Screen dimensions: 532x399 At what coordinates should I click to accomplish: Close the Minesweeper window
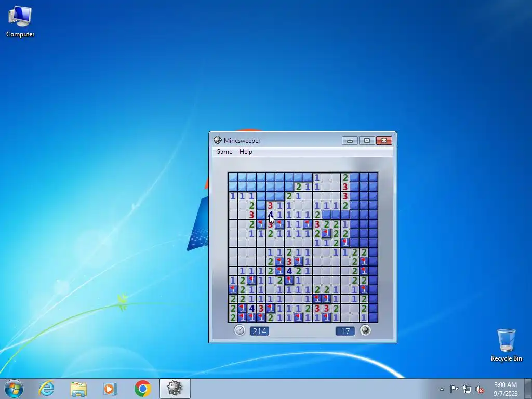384,140
